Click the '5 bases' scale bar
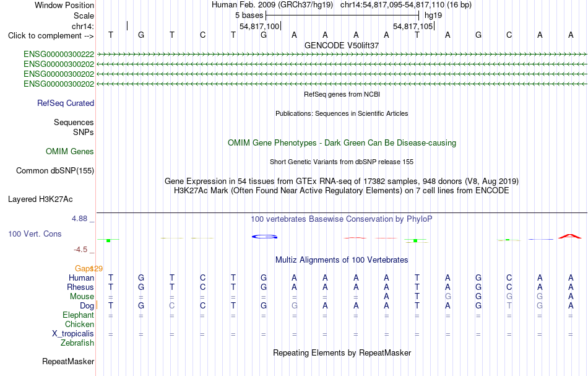The width and height of the screenshot is (588, 376). pyautogui.click(x=342, y=15)
